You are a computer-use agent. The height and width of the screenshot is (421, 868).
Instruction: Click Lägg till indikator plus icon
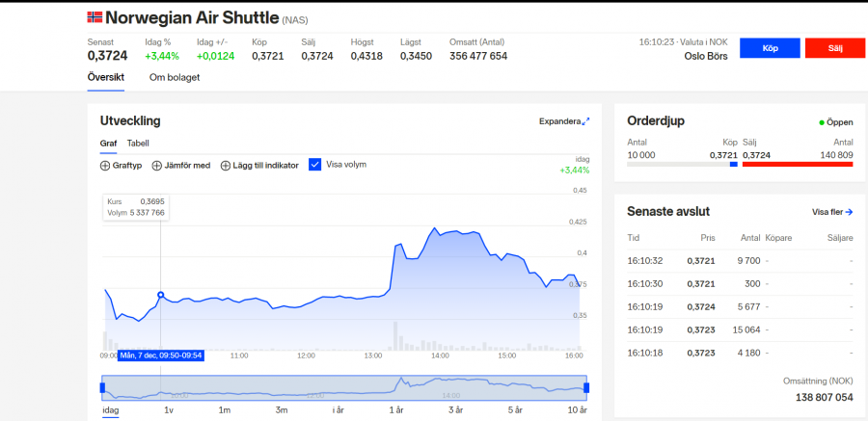coord(226,166)
